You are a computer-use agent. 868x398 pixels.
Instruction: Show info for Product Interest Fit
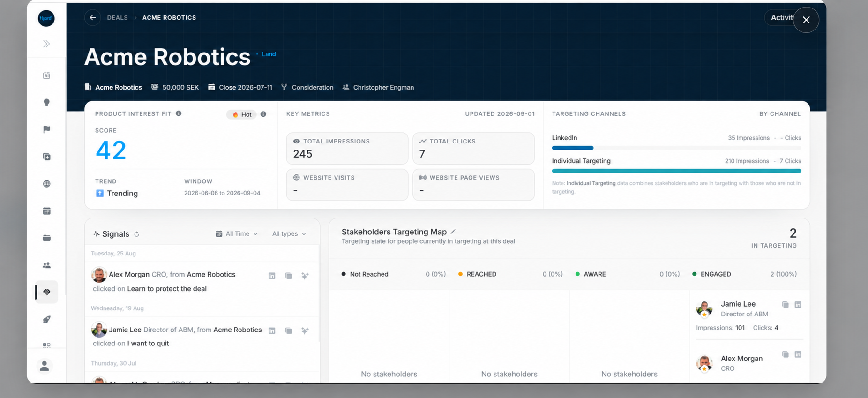point(179,113)
